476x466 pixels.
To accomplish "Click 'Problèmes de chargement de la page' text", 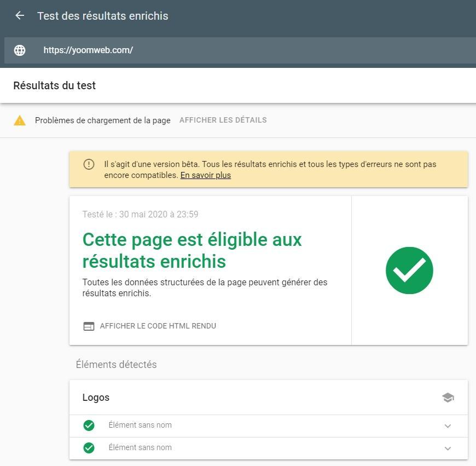I will [102, 120].
